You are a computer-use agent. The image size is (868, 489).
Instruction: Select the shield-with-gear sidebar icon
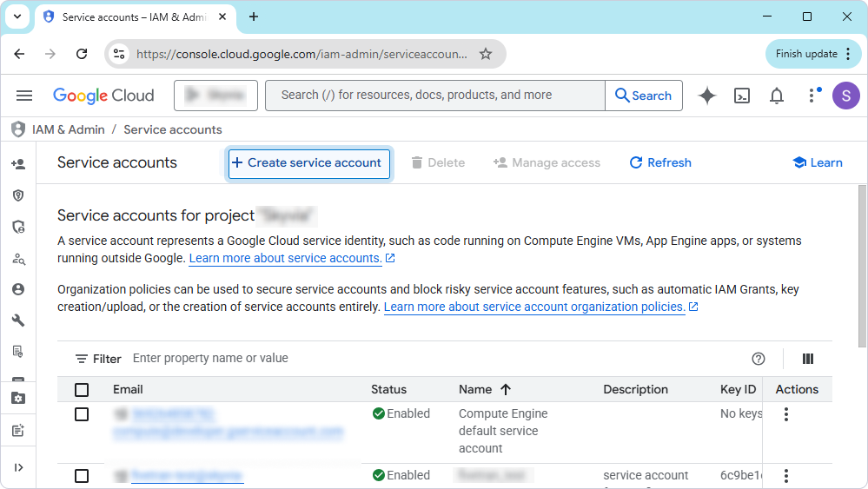18,227
